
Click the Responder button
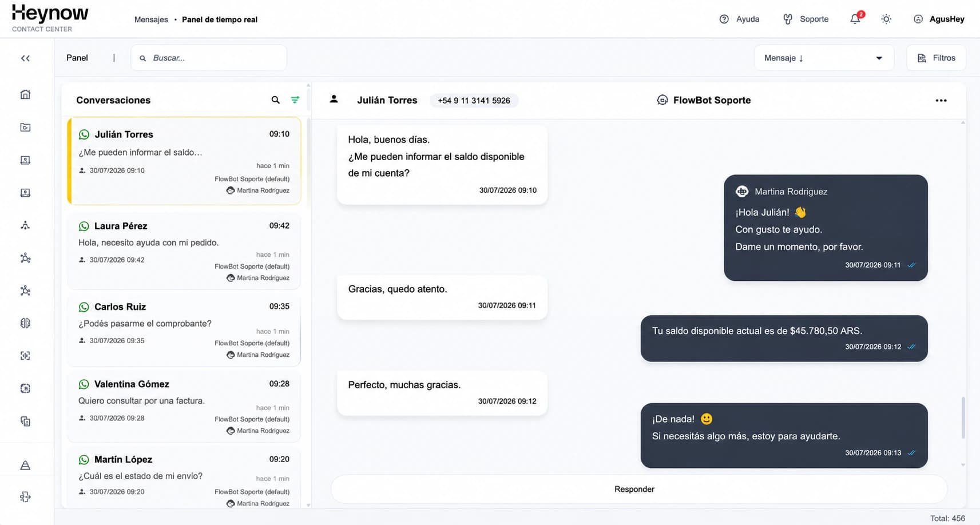coord(639,489)
